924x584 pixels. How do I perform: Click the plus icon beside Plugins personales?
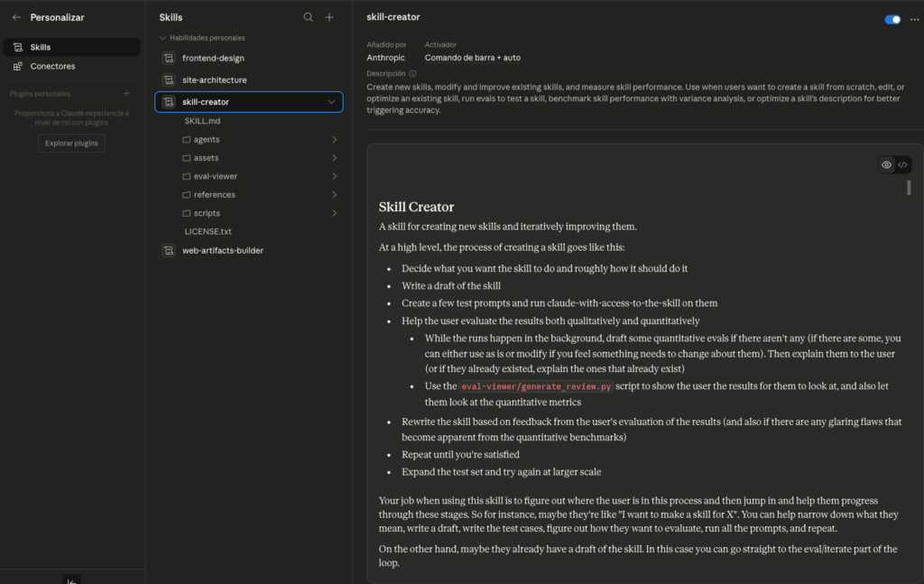coord(126,94)
